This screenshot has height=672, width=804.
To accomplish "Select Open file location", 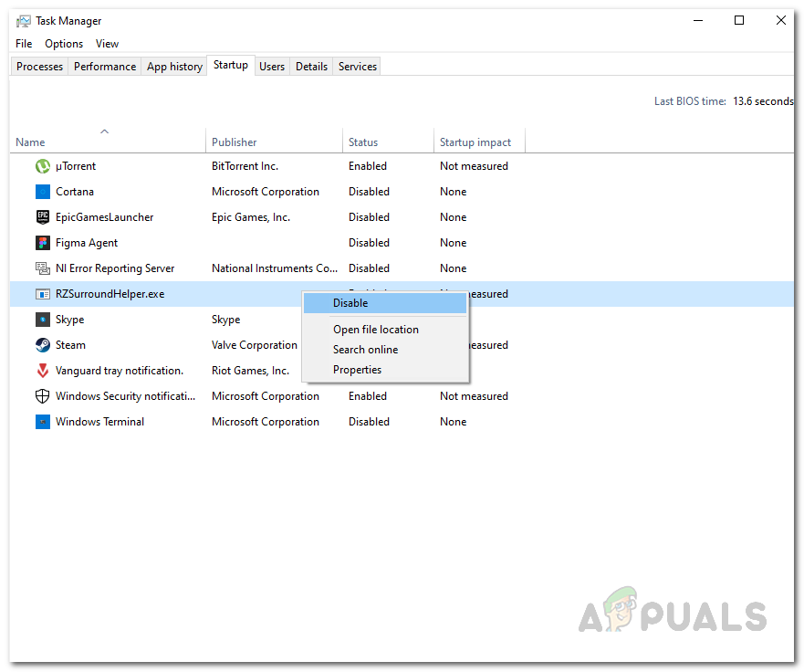I will coord(375,329).
